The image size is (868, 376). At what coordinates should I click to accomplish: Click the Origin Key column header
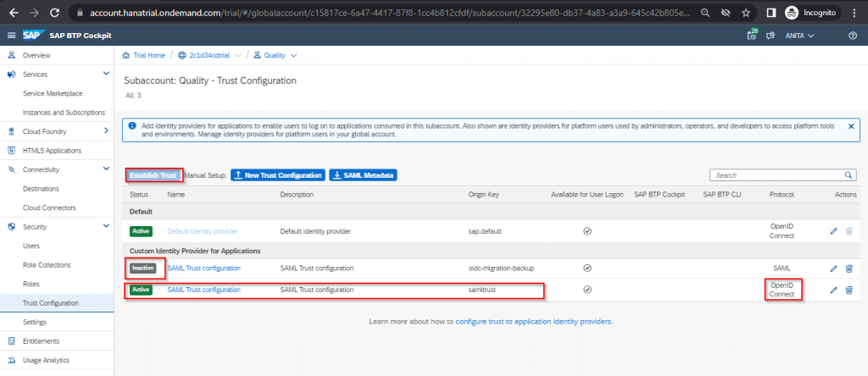(x=483, y=195)
